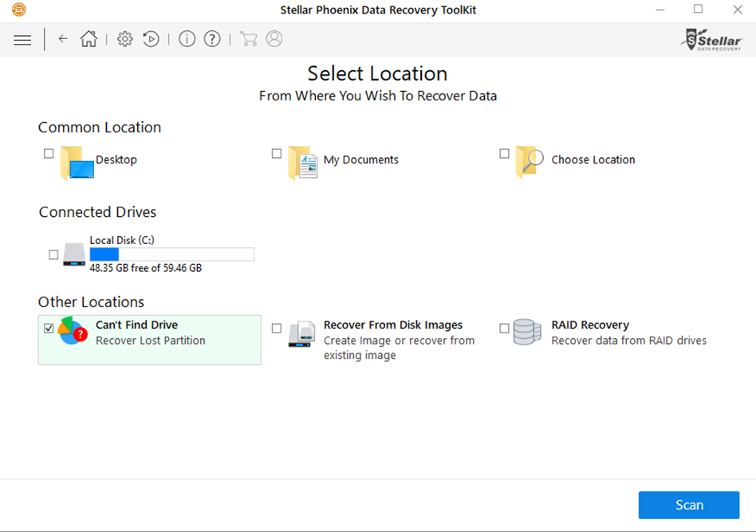Click the Can't Find Drive pie icon
756x532 pixels.
point(73,330)
